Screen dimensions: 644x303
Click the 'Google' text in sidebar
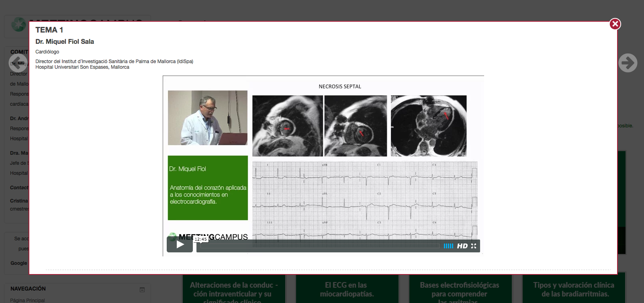tap(19, 263)
